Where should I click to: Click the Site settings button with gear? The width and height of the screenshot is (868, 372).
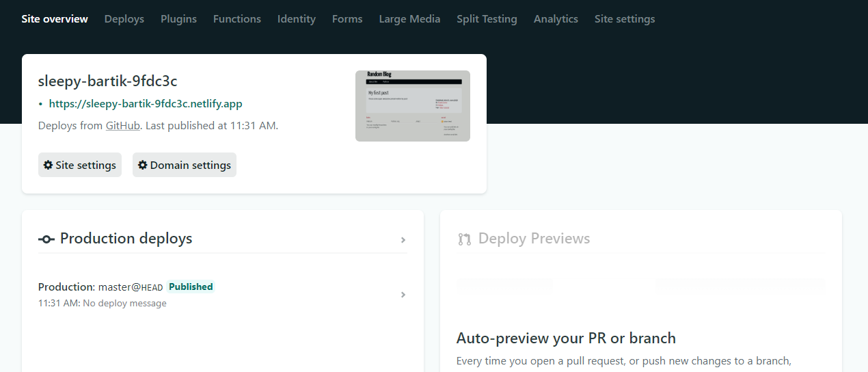(80, 165)
